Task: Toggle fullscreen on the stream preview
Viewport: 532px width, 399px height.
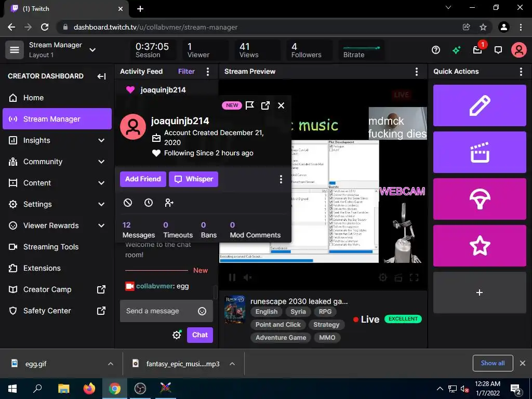Action: click(x=414, y=277)
